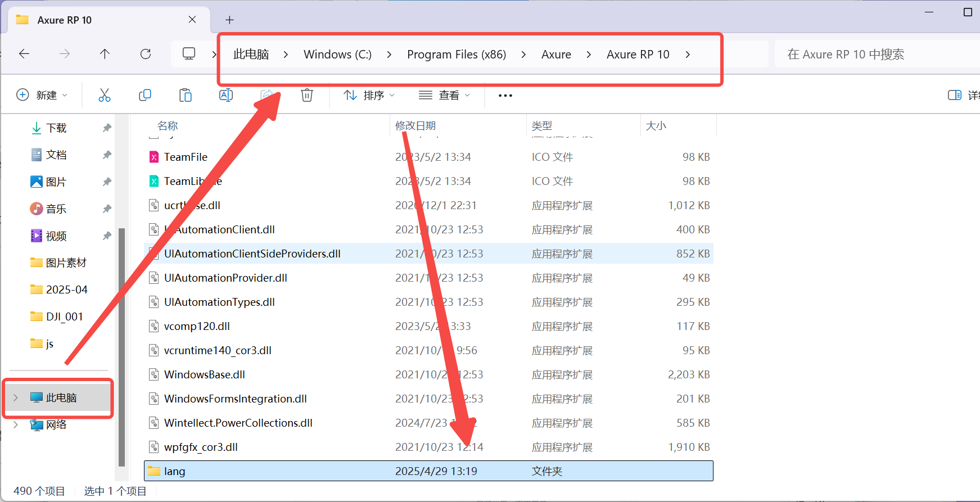Select vcomp120.dll file

428,326
